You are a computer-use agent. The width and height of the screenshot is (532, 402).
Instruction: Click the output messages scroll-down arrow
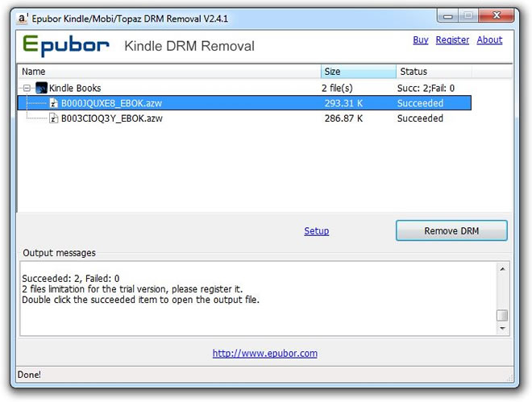(x=502, y=328)
